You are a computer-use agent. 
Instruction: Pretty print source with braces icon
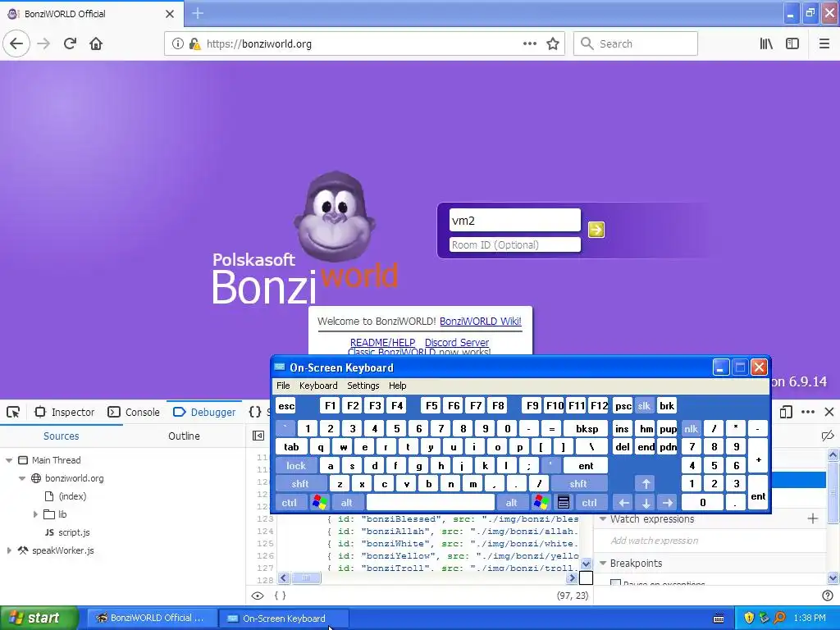[281, 596]
